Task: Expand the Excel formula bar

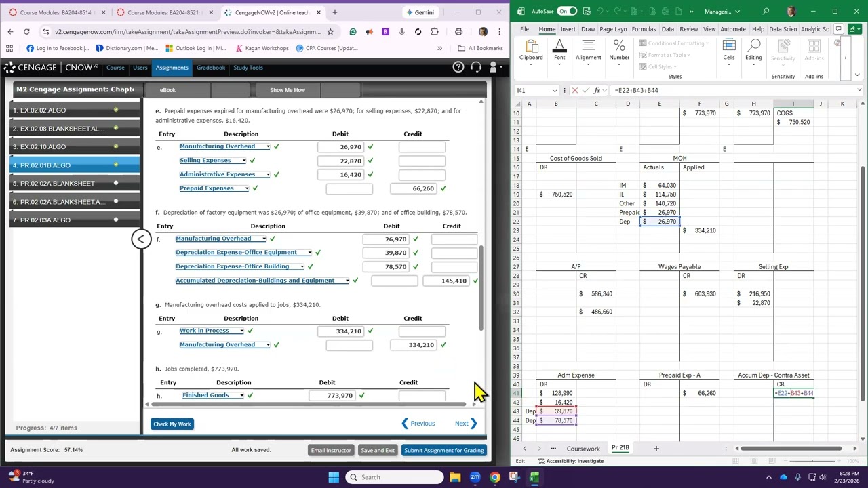Action: pyautogui.click(x=859, y=90)
